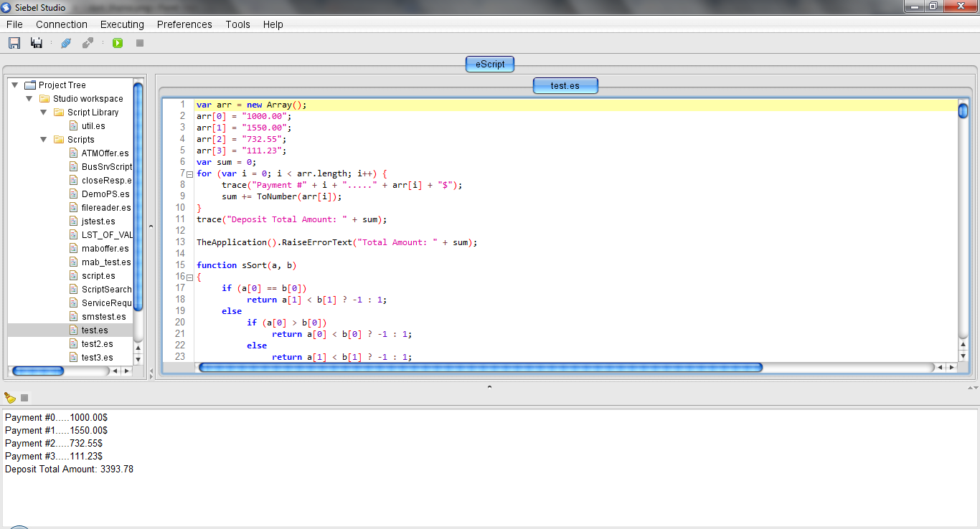Open filereader.es in tree
Image resolution: width=980 pixels, height=529 pixels.
[106, 208]
